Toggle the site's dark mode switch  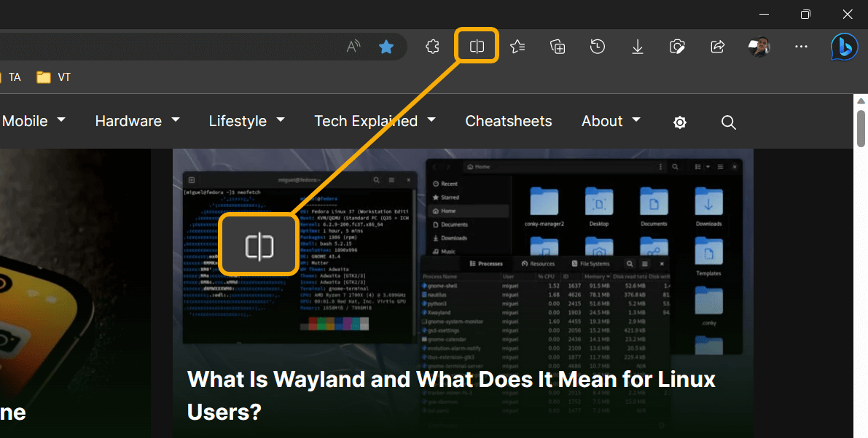(x=679, y=122)
